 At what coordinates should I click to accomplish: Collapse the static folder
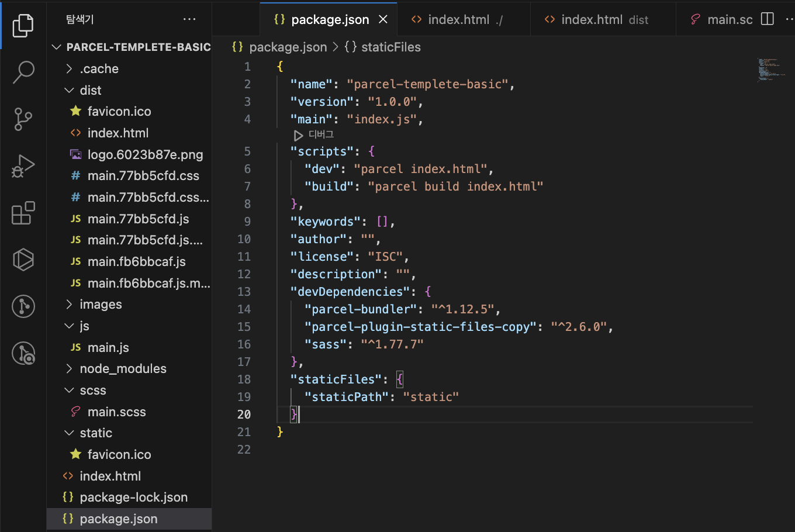point(130,433)
